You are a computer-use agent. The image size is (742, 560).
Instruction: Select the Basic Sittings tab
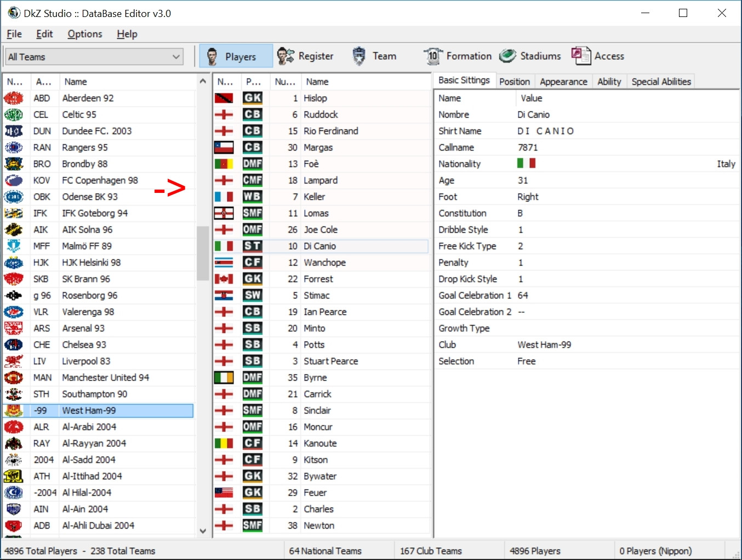[x=464, y=80]
